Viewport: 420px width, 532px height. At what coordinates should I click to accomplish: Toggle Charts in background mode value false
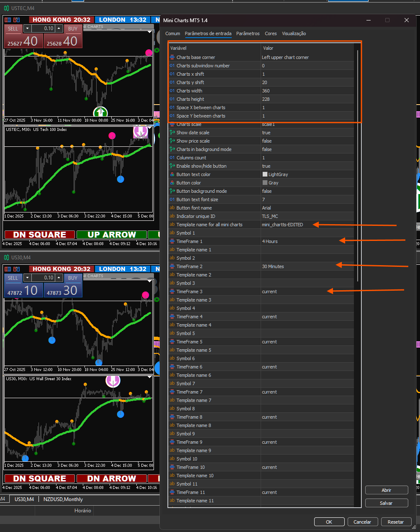307,149
